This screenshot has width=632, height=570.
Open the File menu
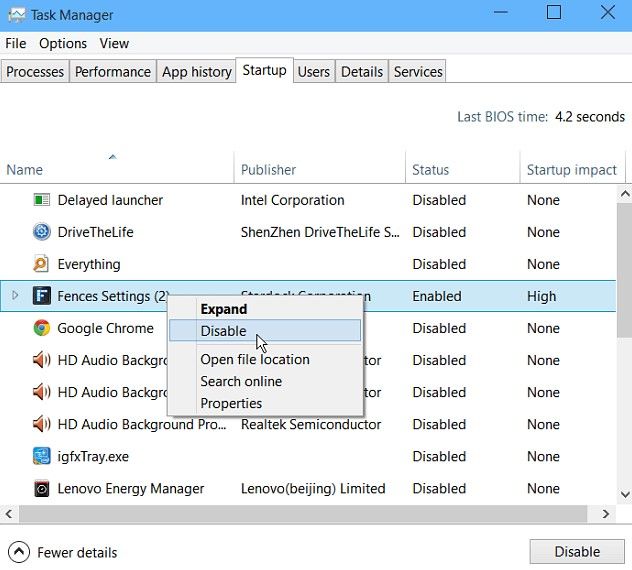[x=16, y=43]
